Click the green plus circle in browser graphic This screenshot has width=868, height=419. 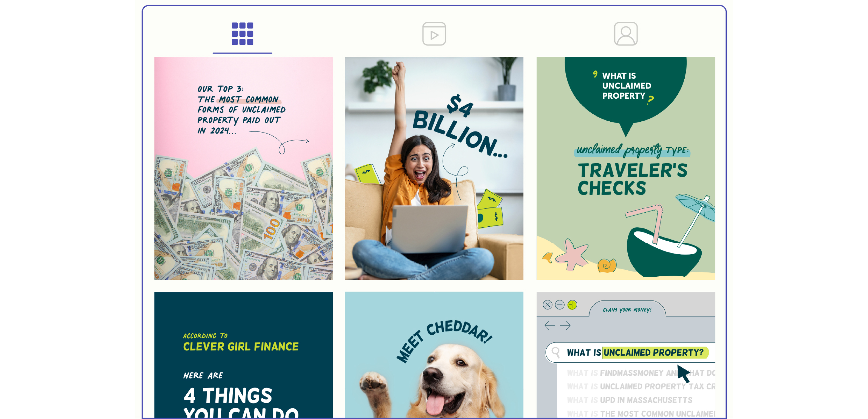[x=572, y=305]
